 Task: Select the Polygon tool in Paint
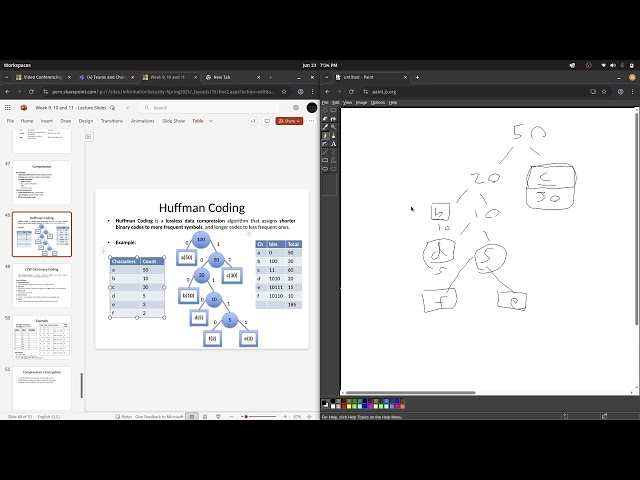pos(333,160)
